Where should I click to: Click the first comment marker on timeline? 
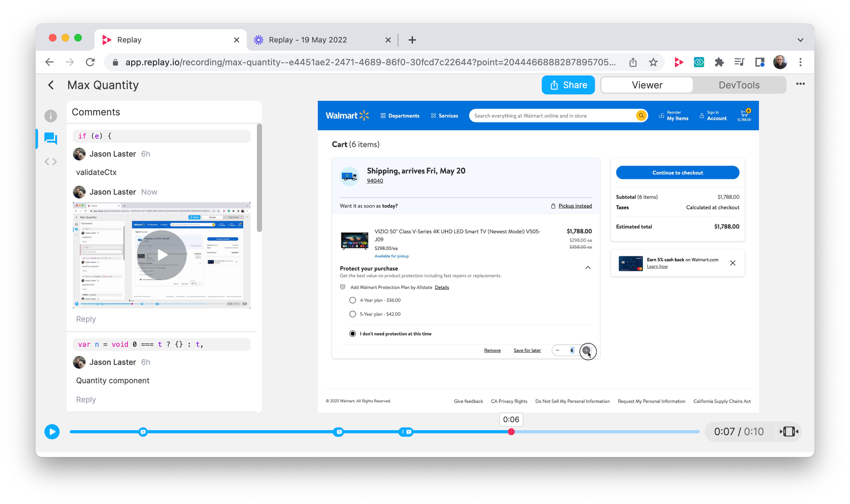click(143, 432)
